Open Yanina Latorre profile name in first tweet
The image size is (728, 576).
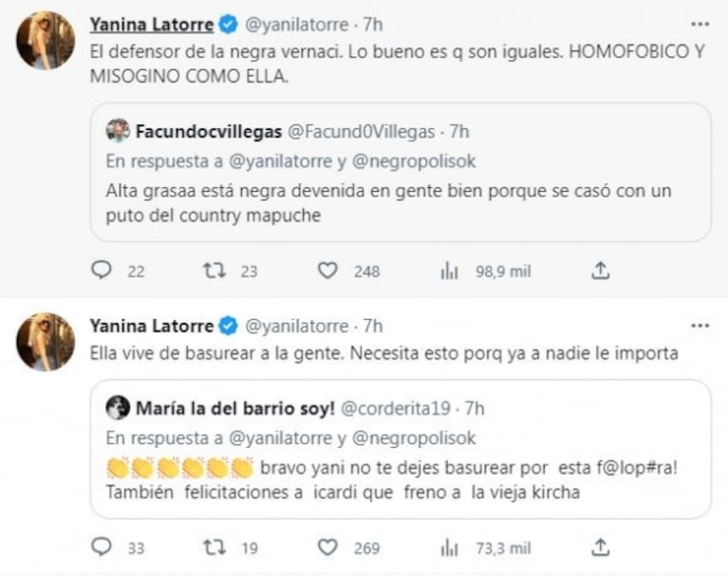pyautogui.click(x=151, y=23)
